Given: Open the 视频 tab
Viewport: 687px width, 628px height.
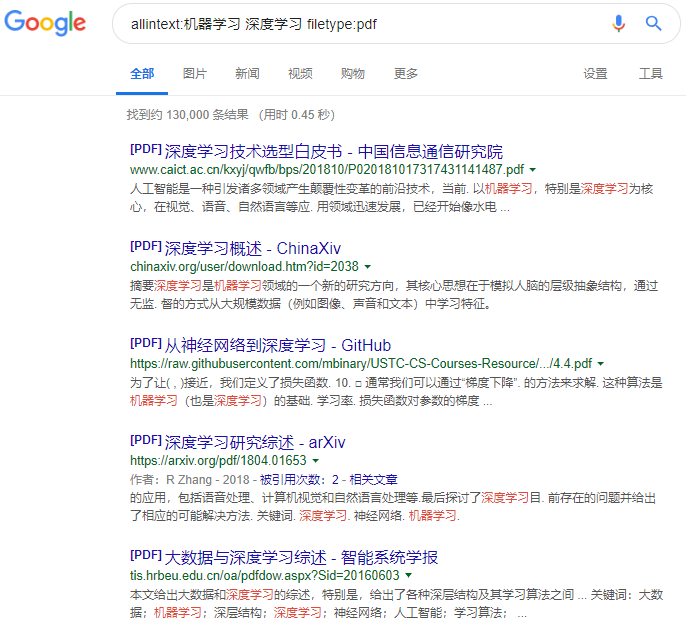Looking at the screenshot, I should [300, 74].
